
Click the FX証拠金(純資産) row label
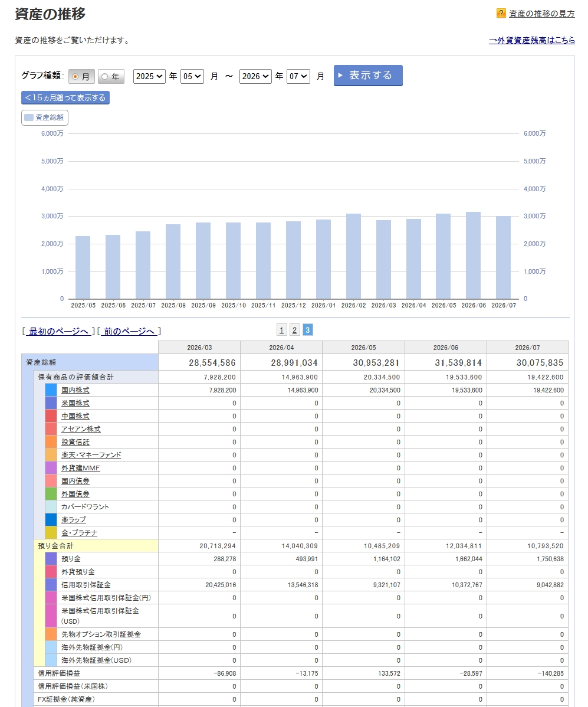tap(66, 699)
